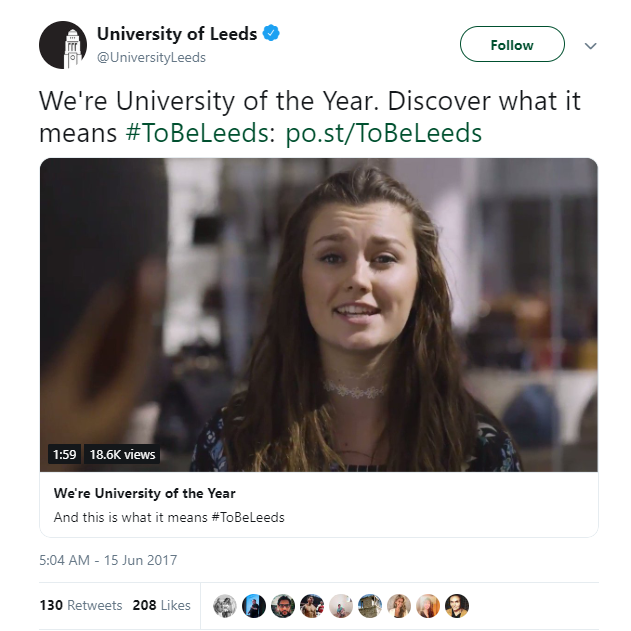Open the #ToBeLeeds hashtag in tweet text

pyautogui.click(x=201, y=133)
